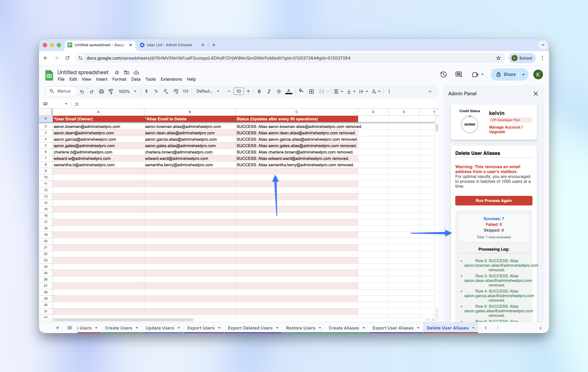This screenshot has height=372, width=588.
Task: Click the undo arrow icon
Action: (82, 91)
